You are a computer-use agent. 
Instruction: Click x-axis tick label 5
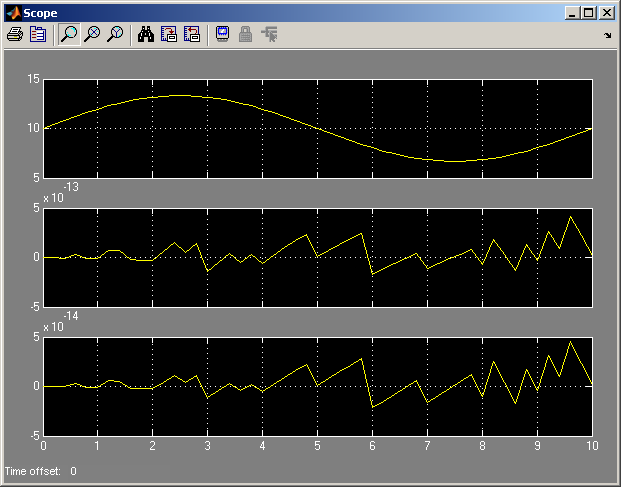click(317, 446)
